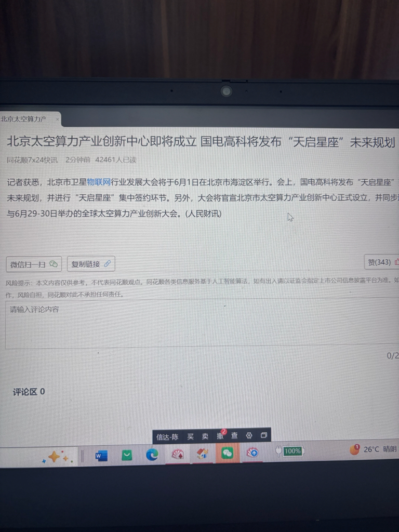Click the 100% battery indicator

point(289,451)
